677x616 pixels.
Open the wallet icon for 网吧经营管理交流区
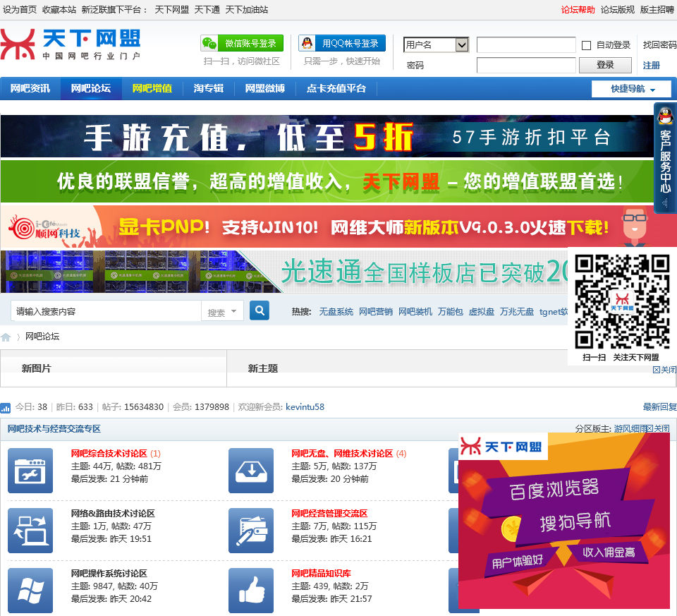(x=251, y=531)
